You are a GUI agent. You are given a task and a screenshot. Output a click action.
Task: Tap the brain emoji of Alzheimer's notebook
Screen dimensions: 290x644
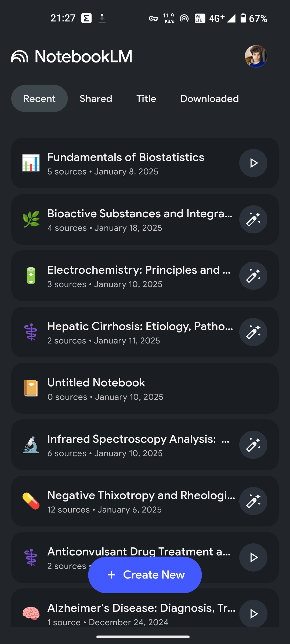click(31, 614)
